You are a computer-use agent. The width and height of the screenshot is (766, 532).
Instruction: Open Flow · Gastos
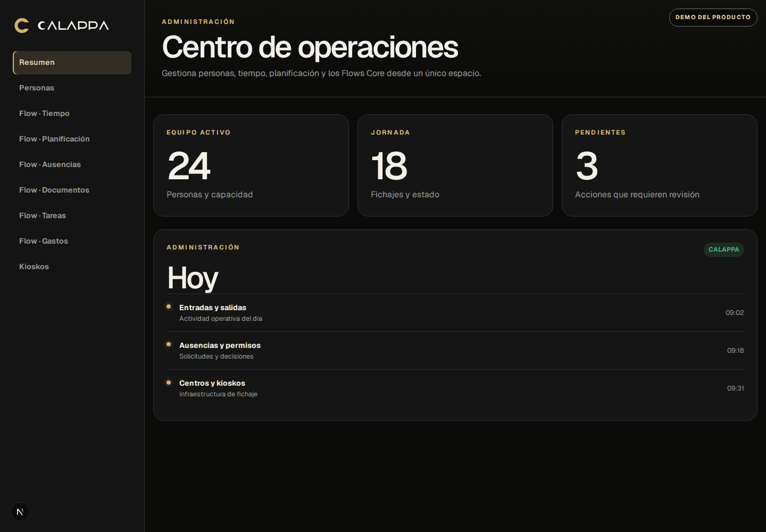(72, 241)
